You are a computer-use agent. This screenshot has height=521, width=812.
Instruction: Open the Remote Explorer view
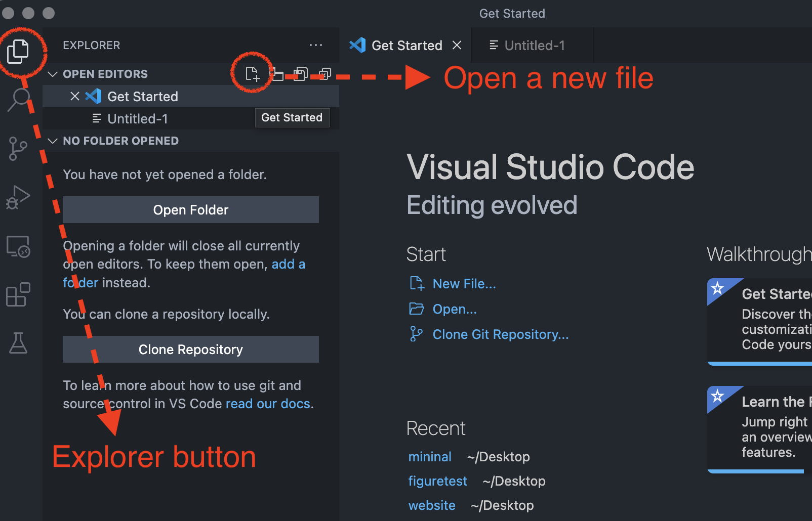point(18,246)
